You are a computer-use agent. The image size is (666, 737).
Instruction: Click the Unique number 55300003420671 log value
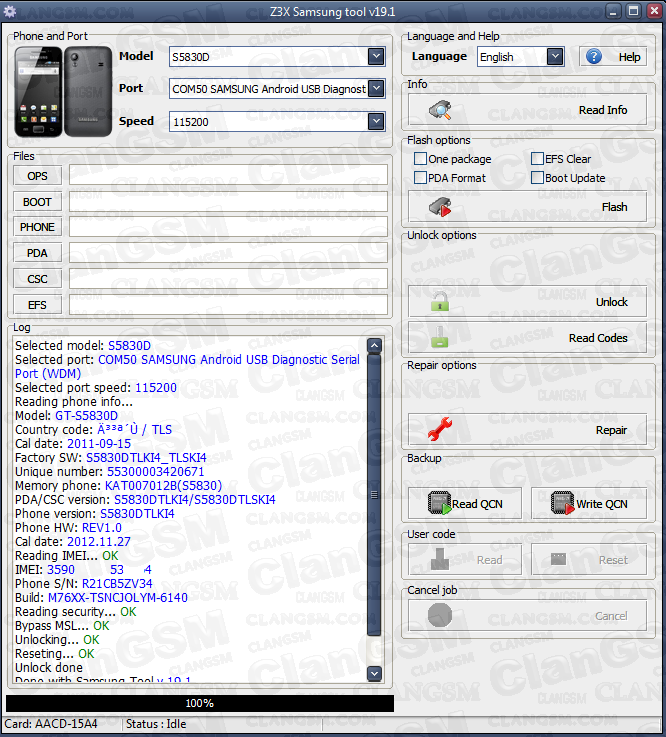(x=156, y=471)
